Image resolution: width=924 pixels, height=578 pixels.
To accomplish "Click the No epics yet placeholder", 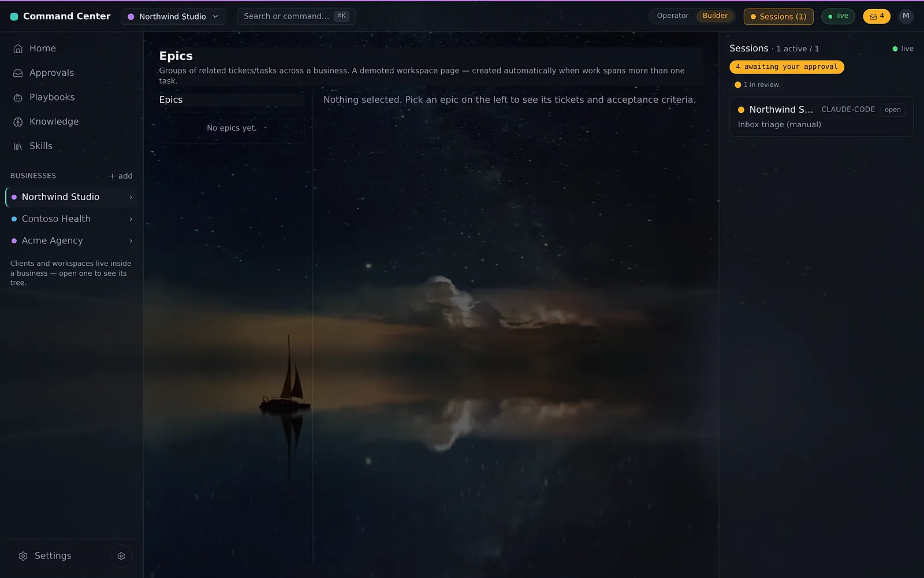I will (232, 128).
